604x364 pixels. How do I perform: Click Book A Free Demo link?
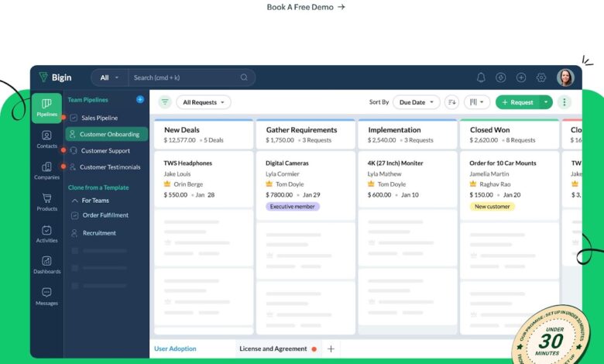click(x=306, y=7)
